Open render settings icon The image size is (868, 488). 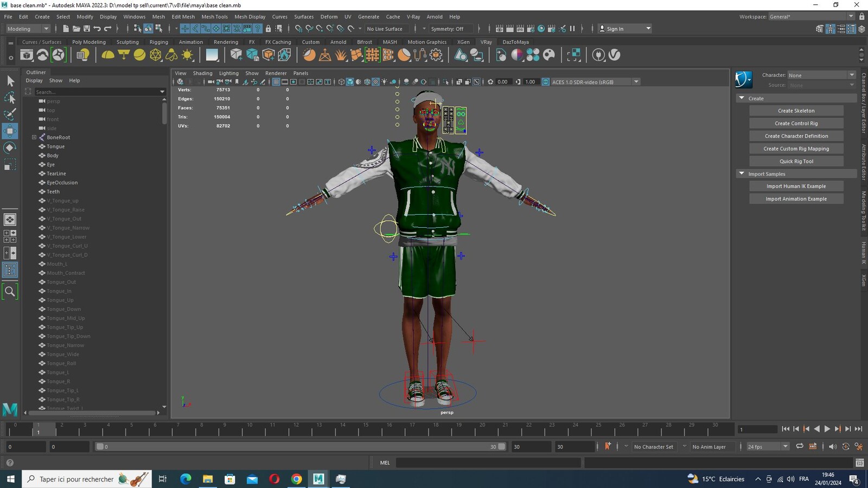coord(531,29)
